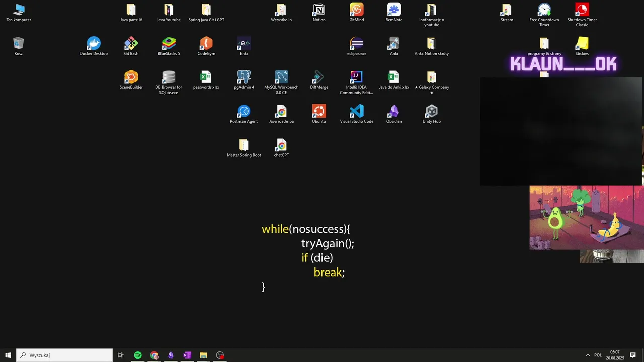644x362 pixels.
Task: Select the Stream shortcut
Action: point(507,13)
